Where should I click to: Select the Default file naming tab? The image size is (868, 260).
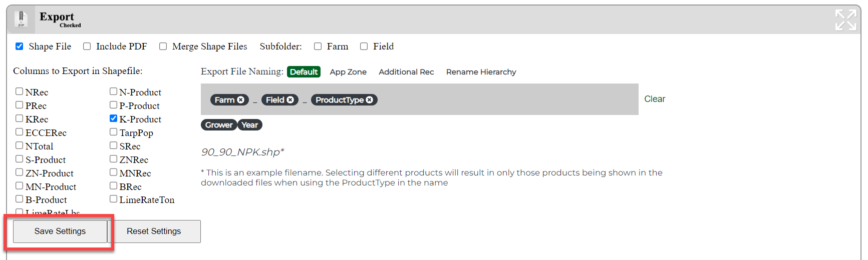pos(304,72)
